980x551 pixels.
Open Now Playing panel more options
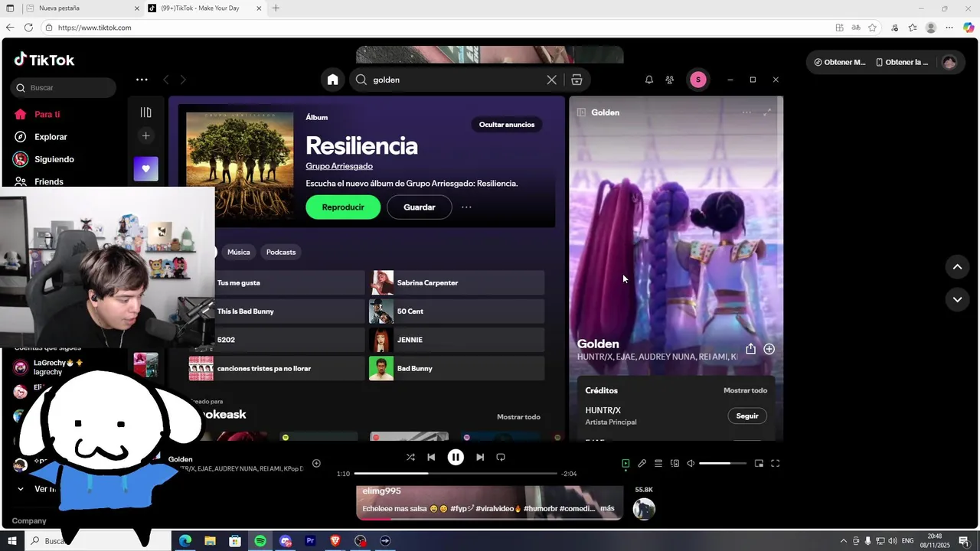click(x=746, y=112)
